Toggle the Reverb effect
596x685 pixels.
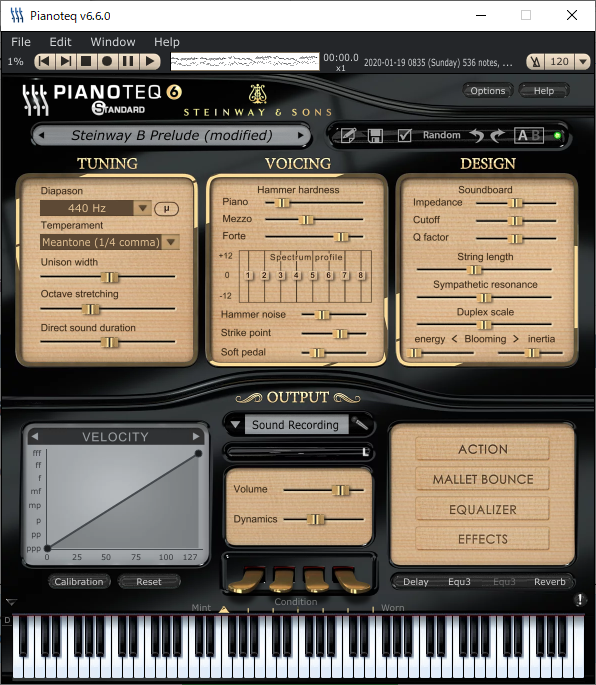coord(549,581)
